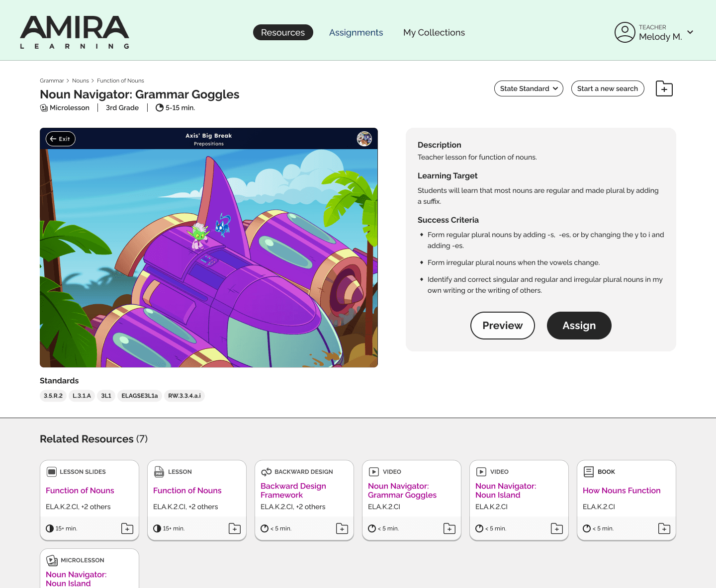Assign the Grammar Goggles microlesson
This screenshot has height=588, width=716.
tap(579, 326)
